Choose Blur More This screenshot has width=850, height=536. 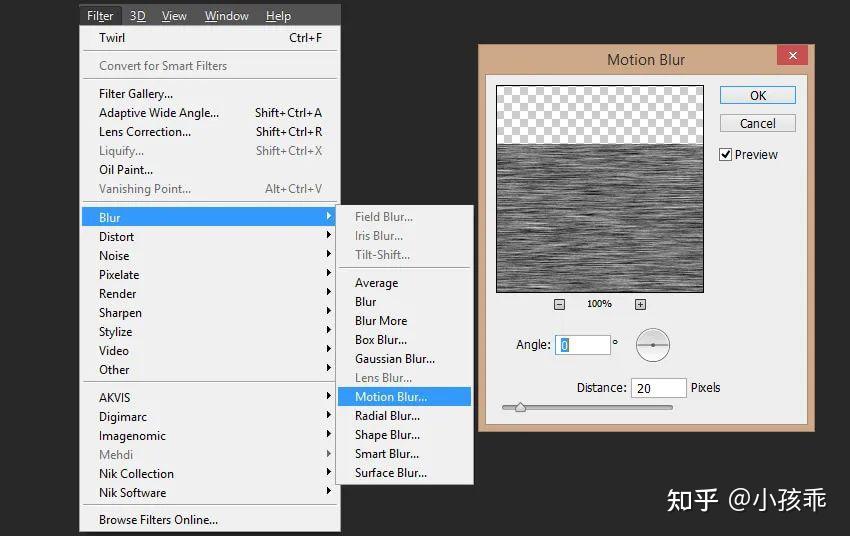[404, 321]
